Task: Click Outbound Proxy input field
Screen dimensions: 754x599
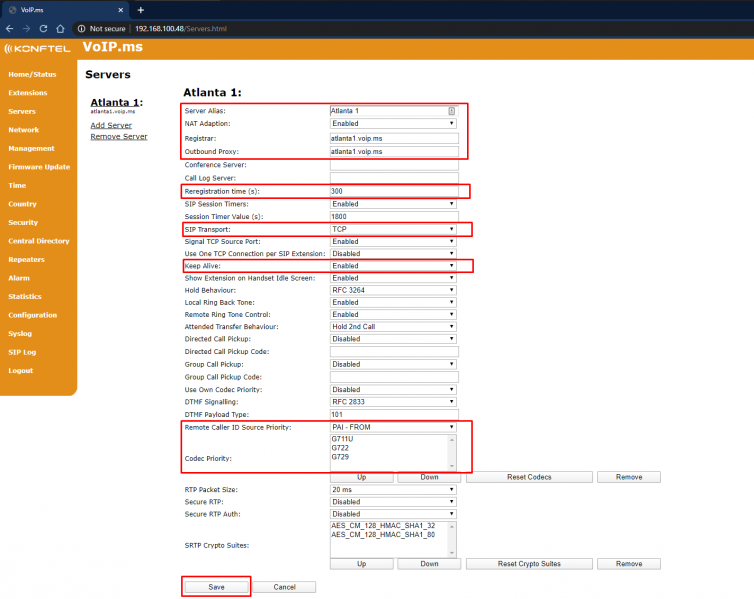Action: [394, 151]
